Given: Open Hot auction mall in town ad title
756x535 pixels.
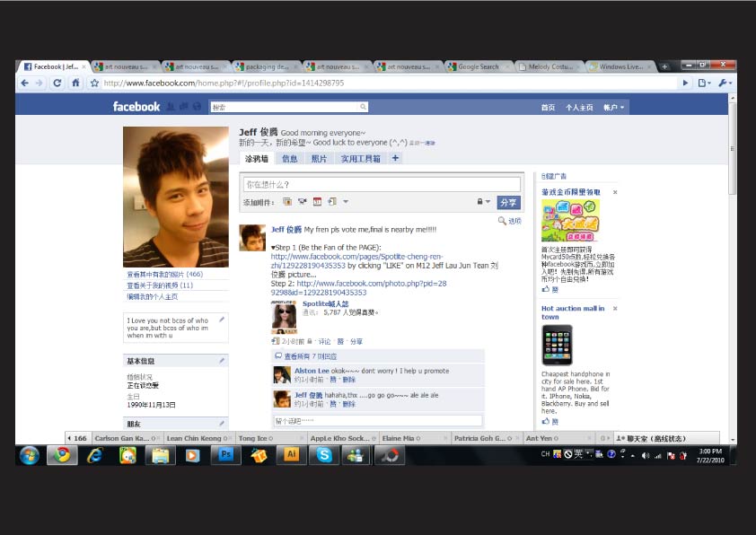Looking at the screenshot, I should click(573, 312).
